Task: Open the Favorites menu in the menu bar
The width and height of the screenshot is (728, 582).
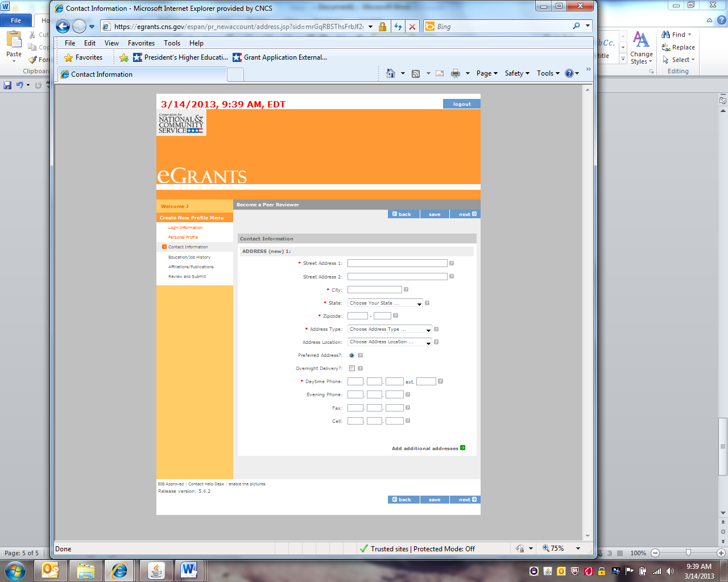Action: point(141,43)
